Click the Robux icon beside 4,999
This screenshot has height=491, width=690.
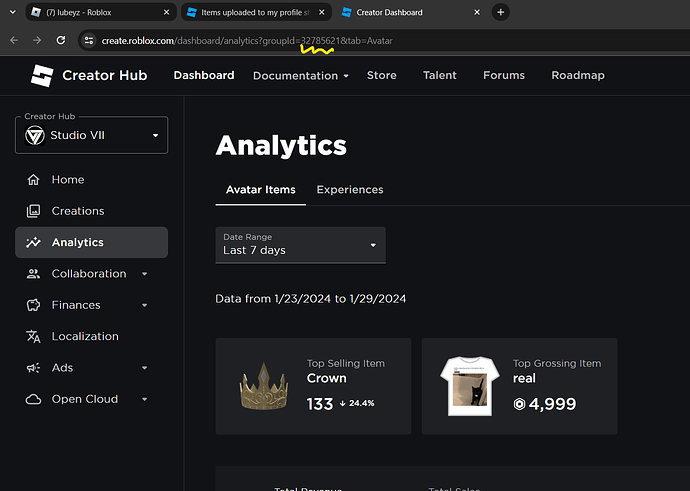coord(519,404)
